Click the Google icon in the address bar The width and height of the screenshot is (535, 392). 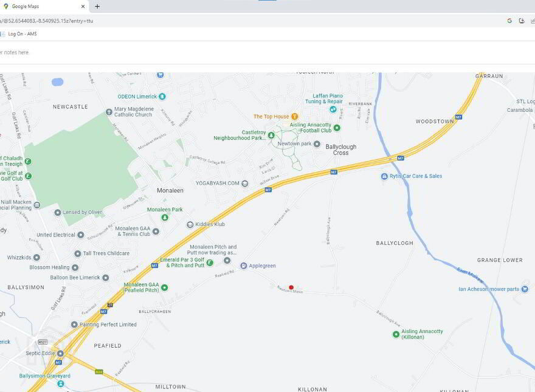tap(509, 21)
